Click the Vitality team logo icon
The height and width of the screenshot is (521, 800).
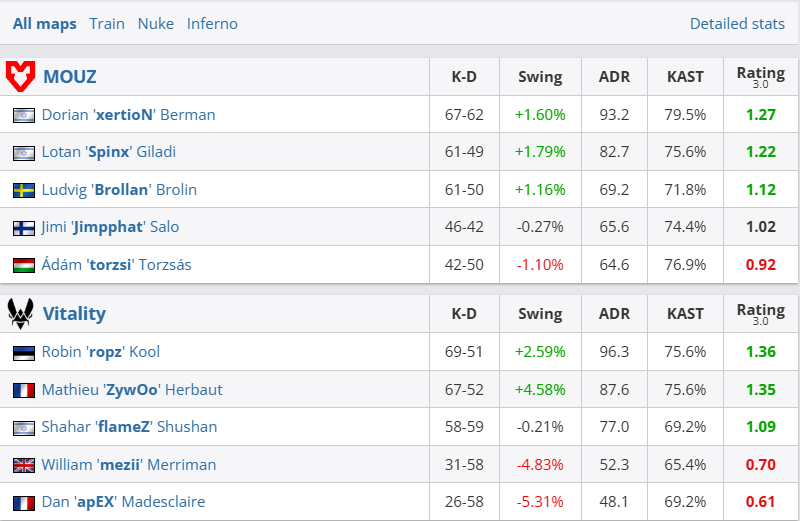pos(20,313)
